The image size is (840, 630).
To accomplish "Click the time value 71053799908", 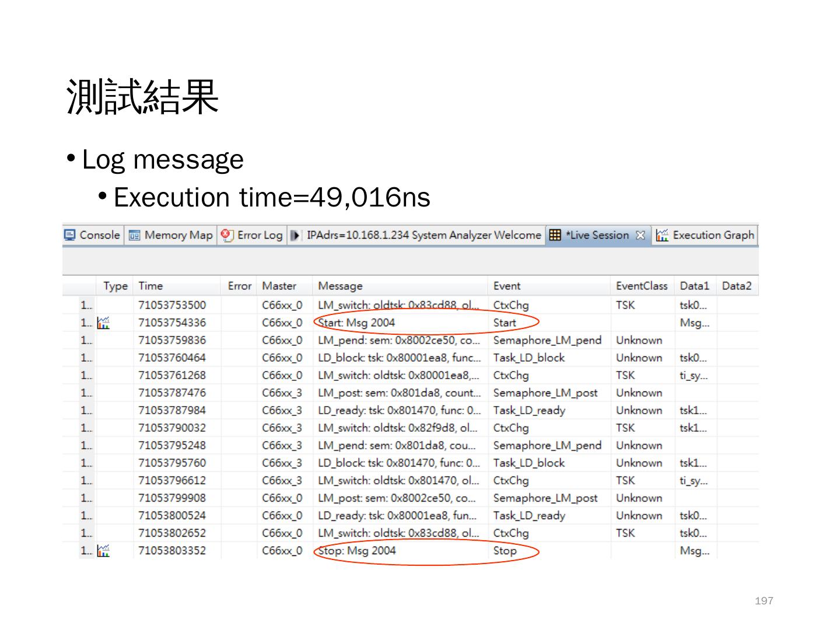I will 172,498.
